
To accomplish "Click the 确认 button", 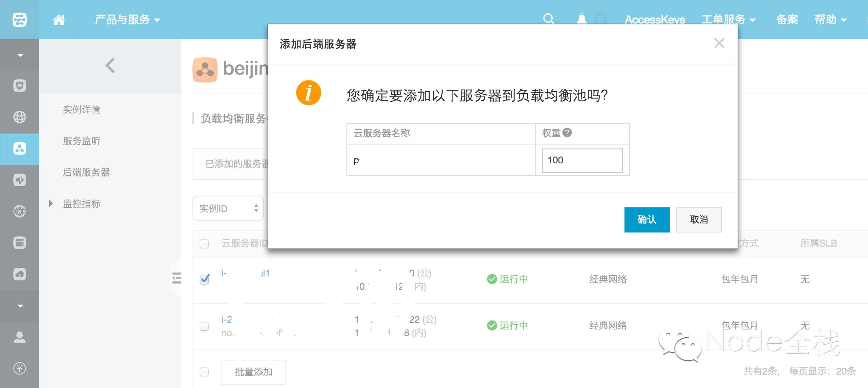I will [647, 220].
